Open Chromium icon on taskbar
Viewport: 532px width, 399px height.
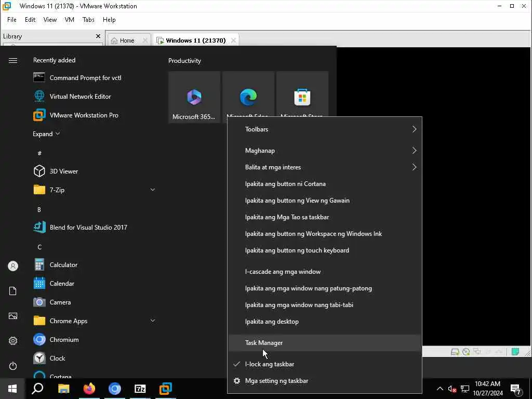click(x=115, y=389)
